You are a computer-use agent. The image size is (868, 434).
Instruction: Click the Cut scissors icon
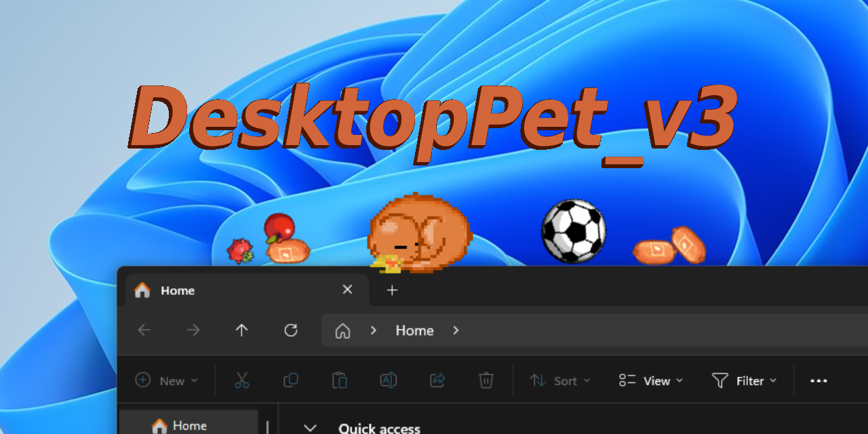click(x=242, y=380)
